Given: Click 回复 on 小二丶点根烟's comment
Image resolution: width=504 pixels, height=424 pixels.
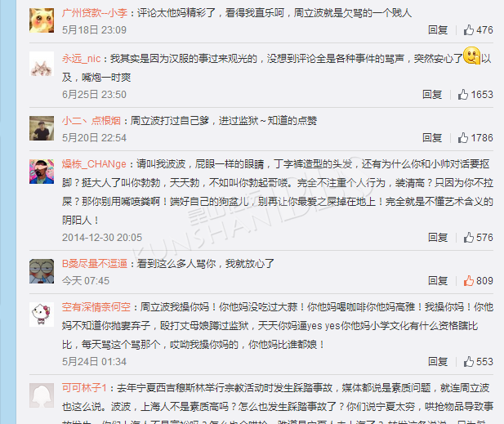Looking at the screenshot, I should pyautogui.click(x=432, y=138).
